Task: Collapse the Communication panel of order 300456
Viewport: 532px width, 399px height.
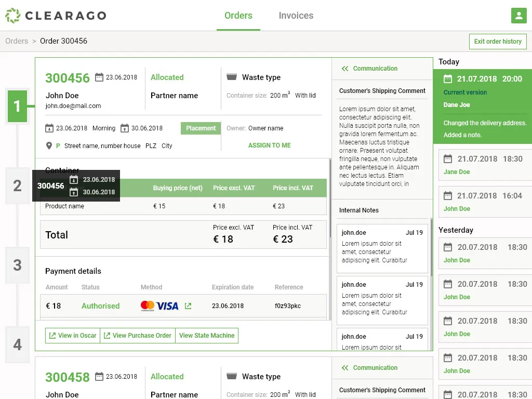Action: click(345, 69)
